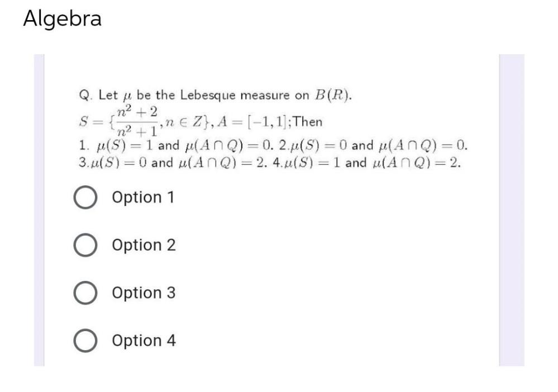Click the interval A = [-1,1] text
The width and height of the screenshot is (558, 392).
tap(251, 119)
